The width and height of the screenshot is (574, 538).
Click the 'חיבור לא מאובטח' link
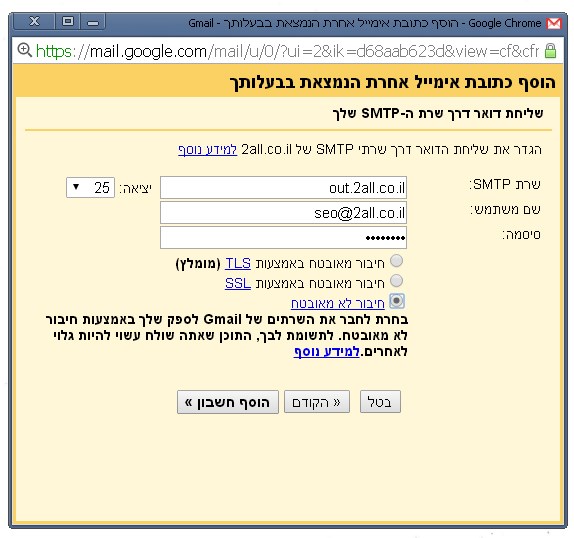point(338,303)
